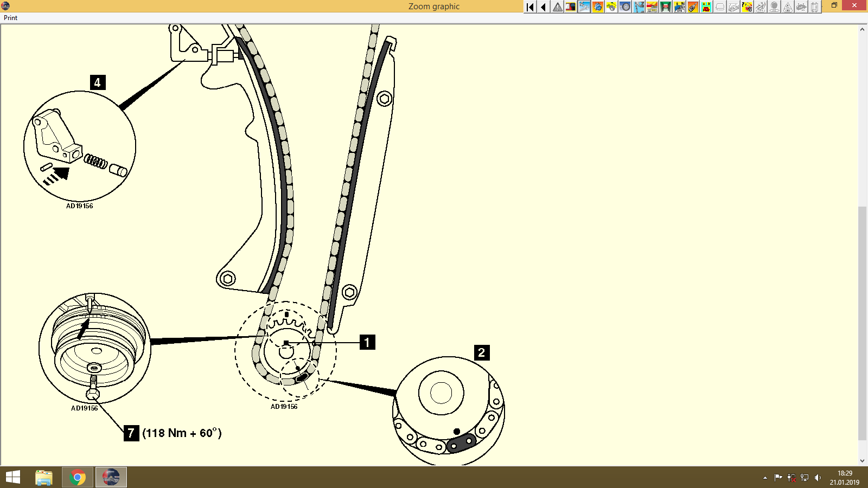Click the previous graphic arrow icon

pos(542,7)
